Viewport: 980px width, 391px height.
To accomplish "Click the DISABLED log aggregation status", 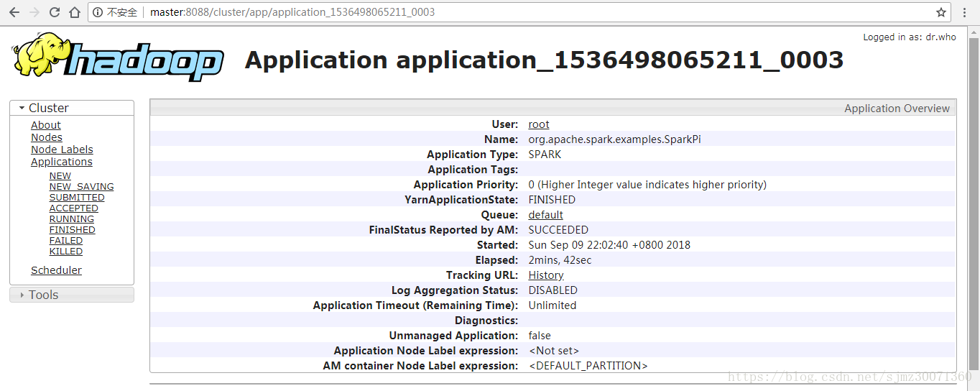I will 553,290.
